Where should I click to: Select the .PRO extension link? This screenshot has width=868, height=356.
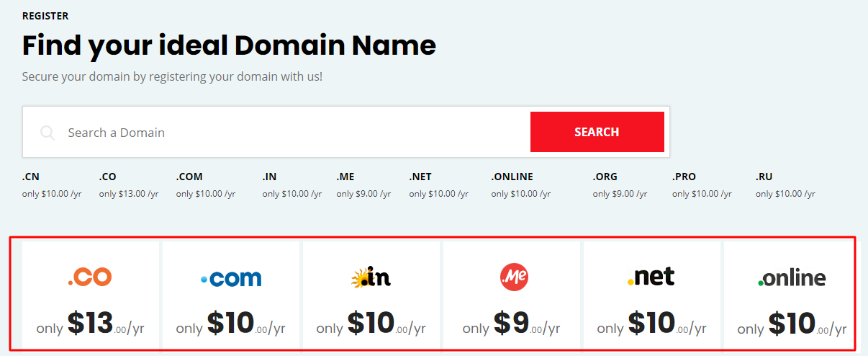coord(684,177)
